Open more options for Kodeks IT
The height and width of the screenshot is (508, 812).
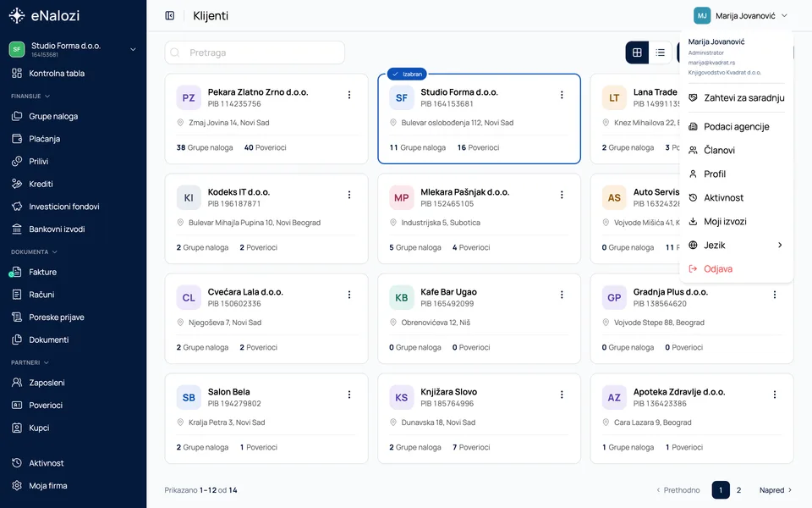pyautogui.click(x=349, y=195)
